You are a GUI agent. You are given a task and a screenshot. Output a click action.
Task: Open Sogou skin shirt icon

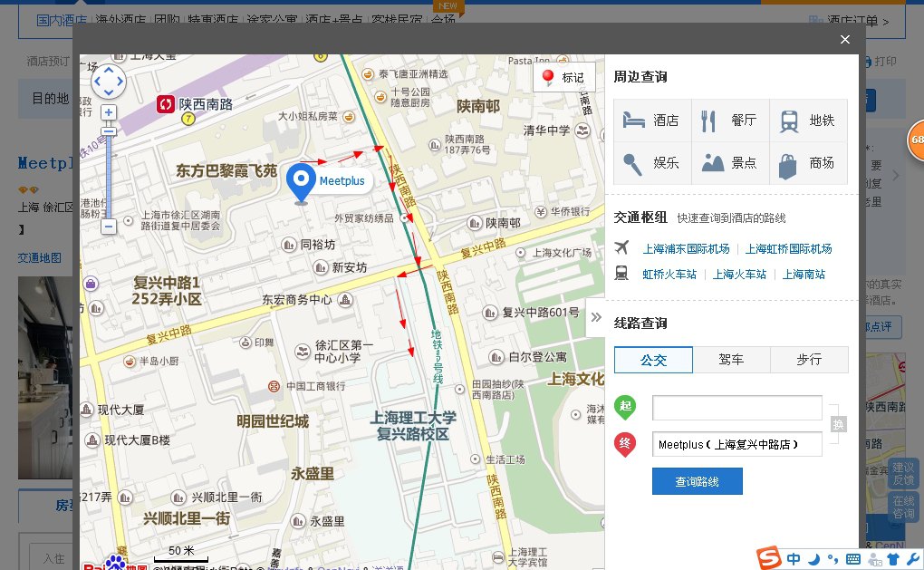pos(893,559)
